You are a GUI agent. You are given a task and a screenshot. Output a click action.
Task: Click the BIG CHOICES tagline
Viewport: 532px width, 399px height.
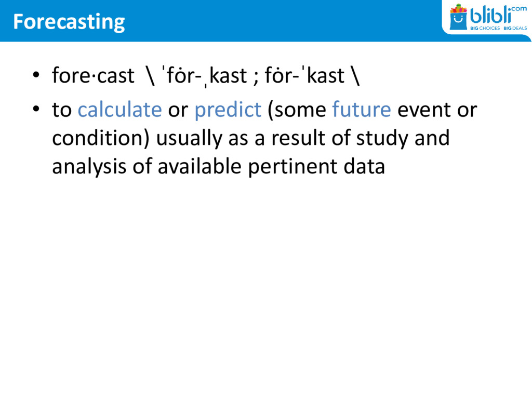point(485,28)
